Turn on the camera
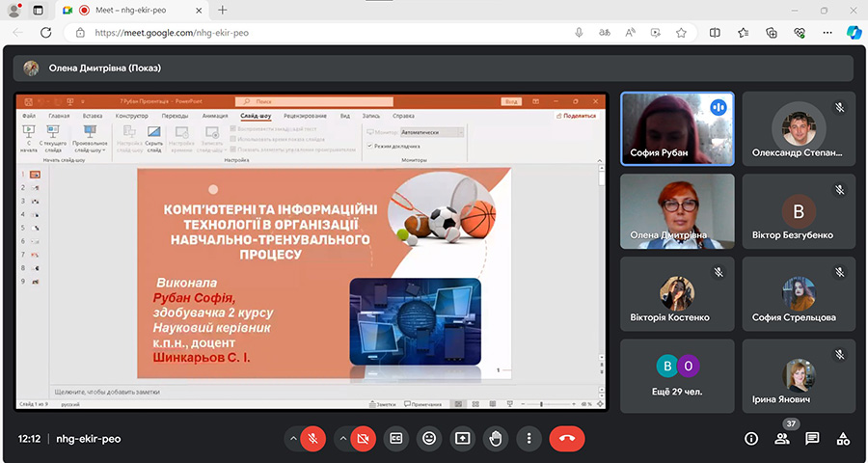 tap(363, 438)
